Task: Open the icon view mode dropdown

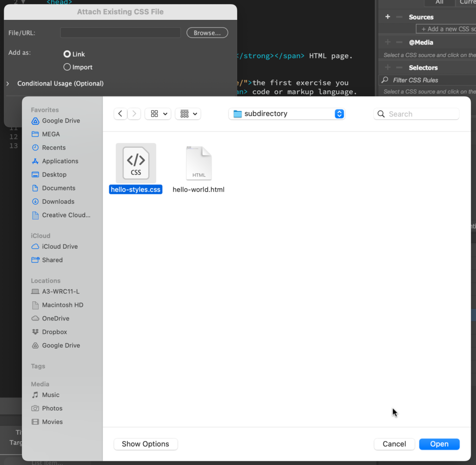Action: (x=158, y=114)
